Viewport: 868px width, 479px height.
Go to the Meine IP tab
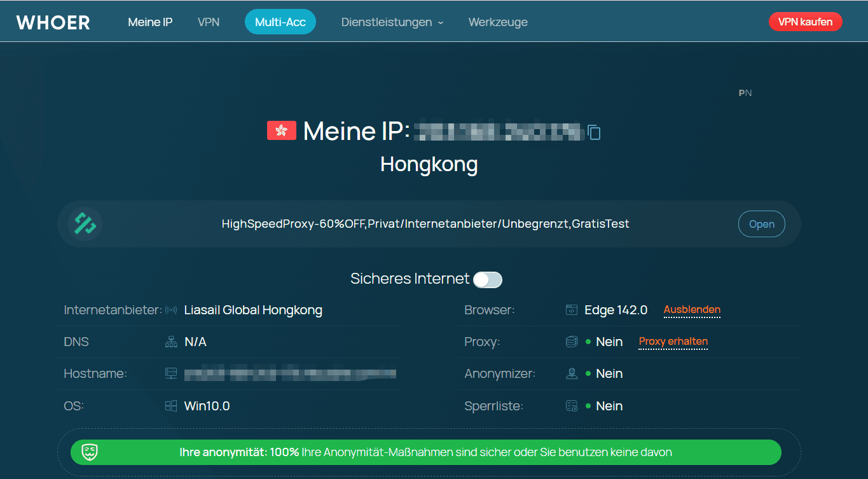point(150,22)
